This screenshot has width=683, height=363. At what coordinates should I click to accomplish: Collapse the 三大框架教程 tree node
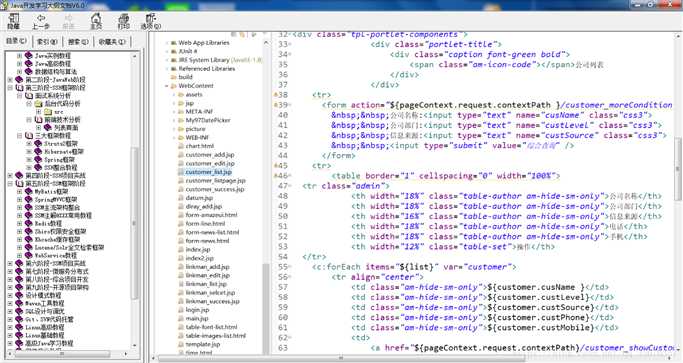pyautogui.click(x=19, y=136)
